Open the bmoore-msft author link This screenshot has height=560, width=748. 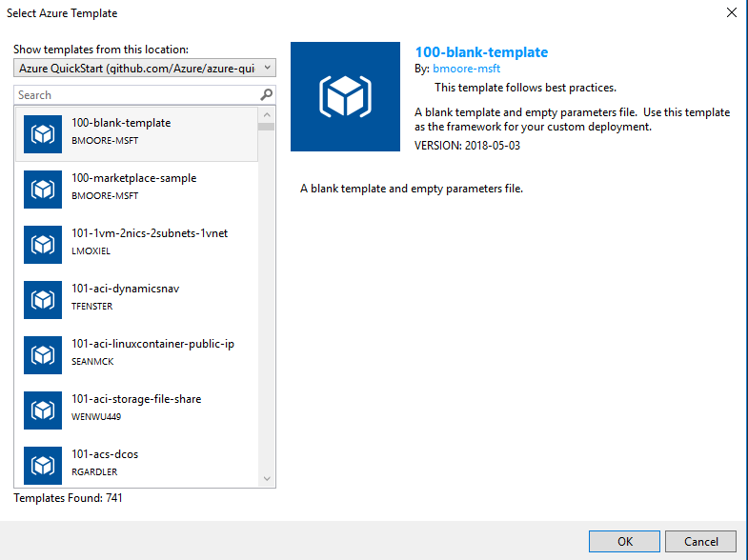467,69
